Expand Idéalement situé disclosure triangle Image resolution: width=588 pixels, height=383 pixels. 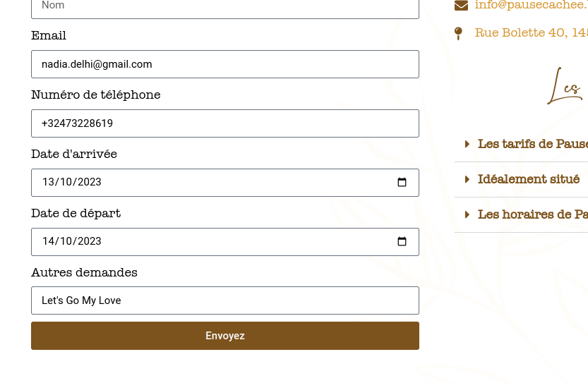coord(467,179)
